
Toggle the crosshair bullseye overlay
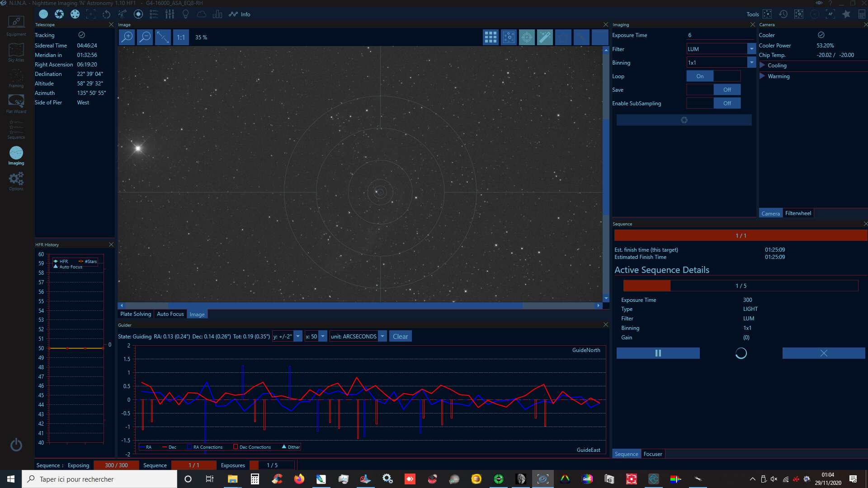pos(527,37)
